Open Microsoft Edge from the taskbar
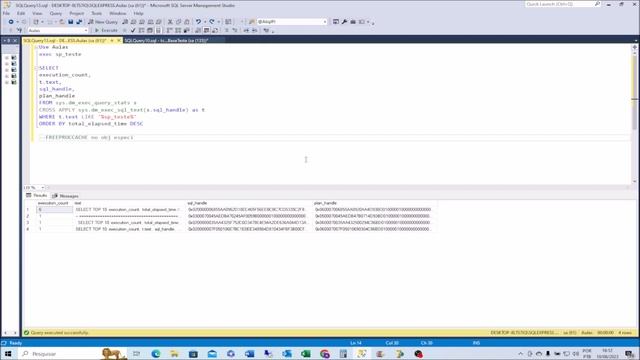The width and height of the screenshot is (640, 360). coord(156,354)
